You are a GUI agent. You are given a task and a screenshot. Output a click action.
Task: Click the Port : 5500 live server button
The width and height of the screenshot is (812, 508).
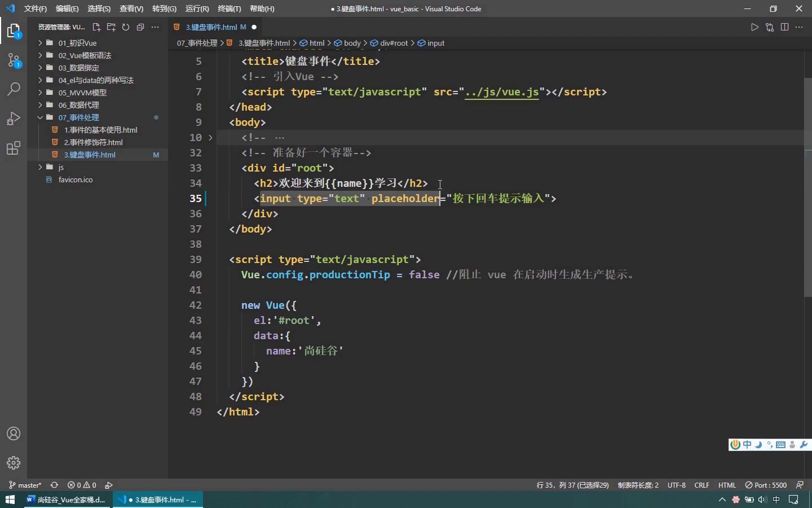(766, 485)
